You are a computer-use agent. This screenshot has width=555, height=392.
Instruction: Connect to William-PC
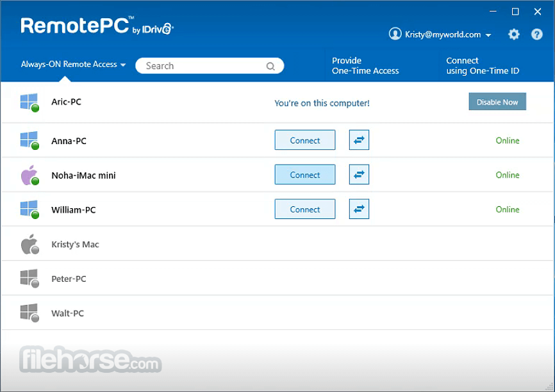pos(305,209)
